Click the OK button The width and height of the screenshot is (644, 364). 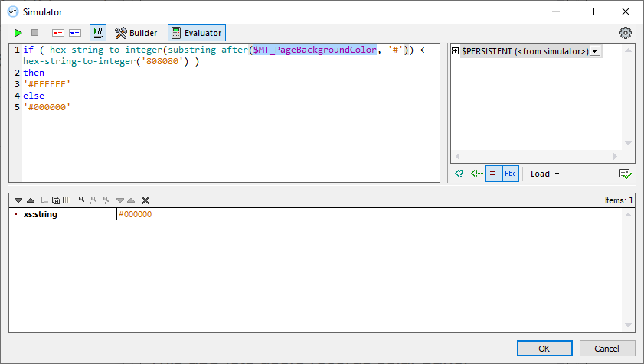click(x=544, y=349)
